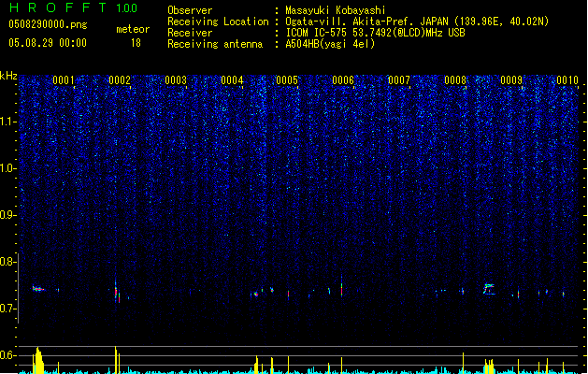Click the 0001 minute marker
The height and width of the screenshot is (374, 588).
coord(64,80)
